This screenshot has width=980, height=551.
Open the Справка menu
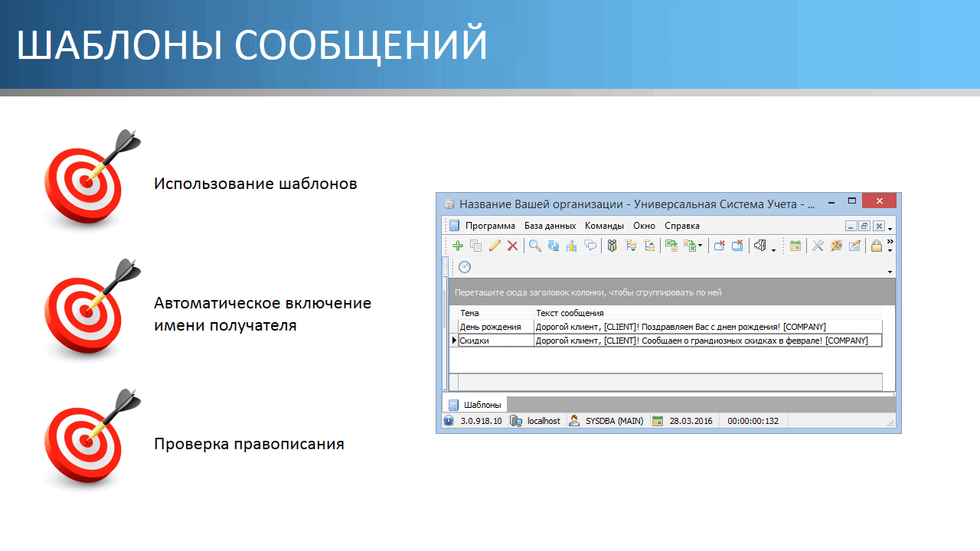click(x=682, y=226)
